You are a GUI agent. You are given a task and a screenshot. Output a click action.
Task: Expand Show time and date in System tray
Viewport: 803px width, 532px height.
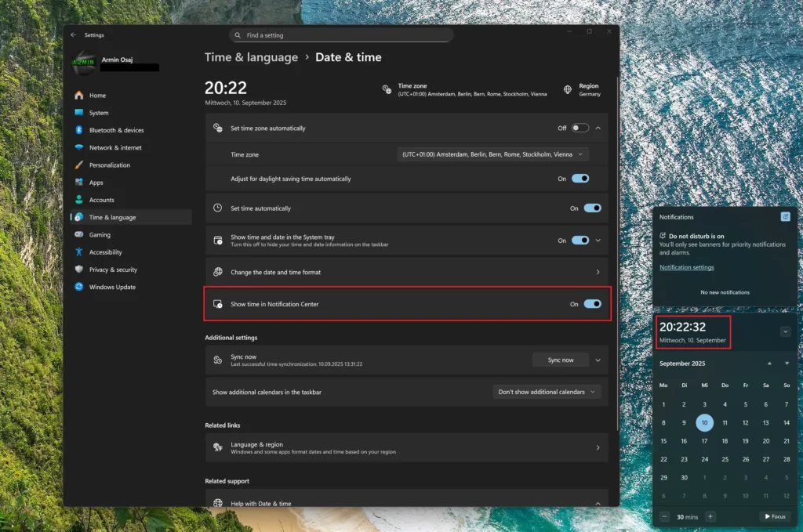598,241
